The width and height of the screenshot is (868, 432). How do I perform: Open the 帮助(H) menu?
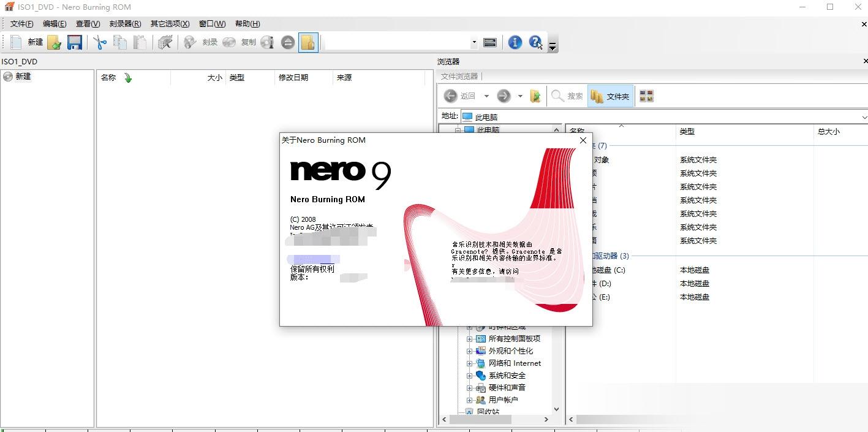click(247, 24)
